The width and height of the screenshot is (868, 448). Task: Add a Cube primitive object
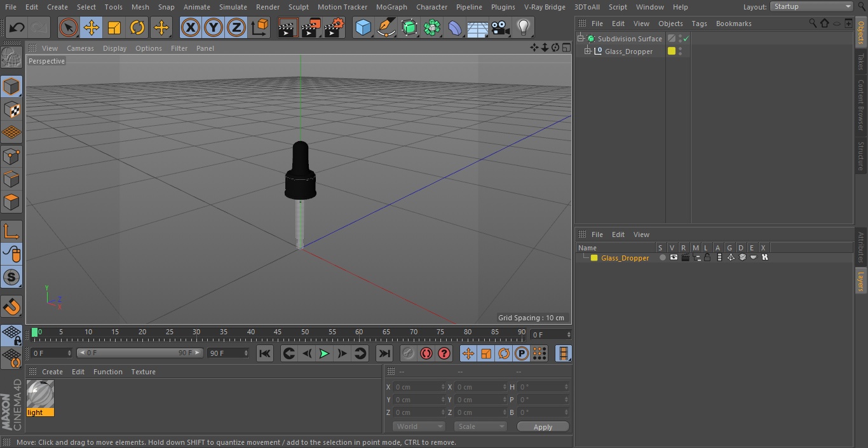tap(363, 27)
